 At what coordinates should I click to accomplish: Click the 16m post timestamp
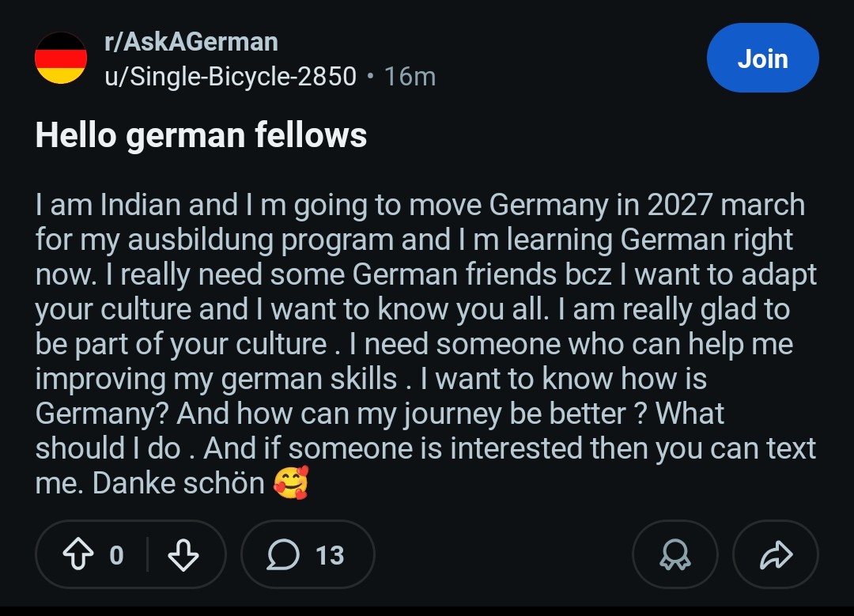pyautogui.click(x=410, y=76)
